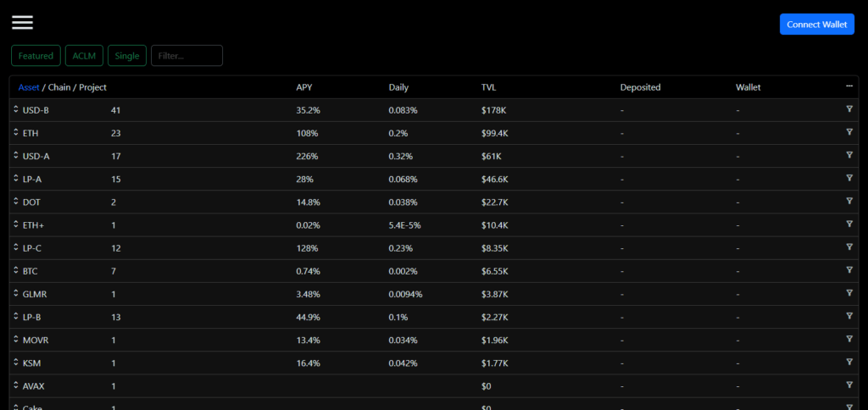Click into the Filter text field
The image size is (868, 410).
pos(187,56)
